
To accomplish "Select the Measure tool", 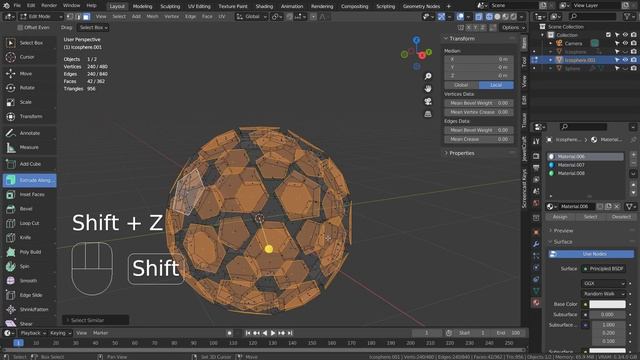I will 29,147.
